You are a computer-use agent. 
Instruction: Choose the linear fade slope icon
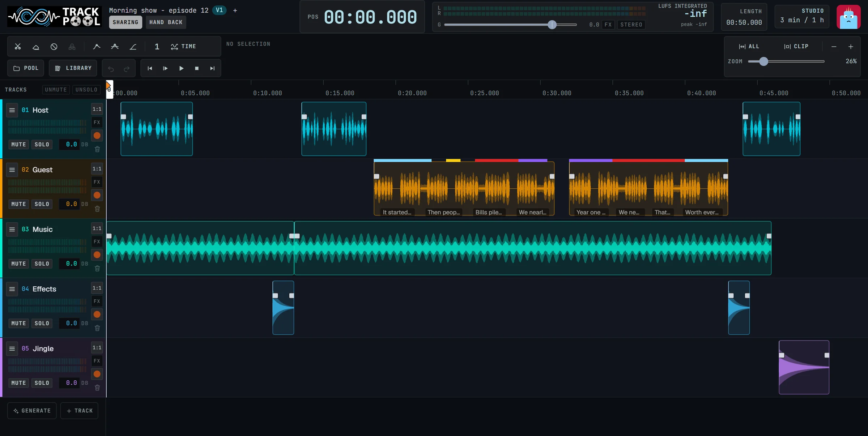tap(133, 47)
